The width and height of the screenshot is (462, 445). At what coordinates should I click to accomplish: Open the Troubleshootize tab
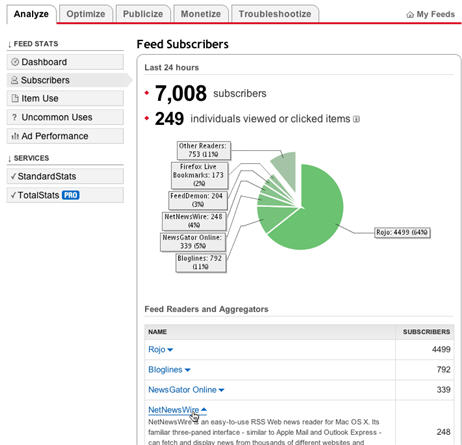pyautogui.click(x=275, y=14)
